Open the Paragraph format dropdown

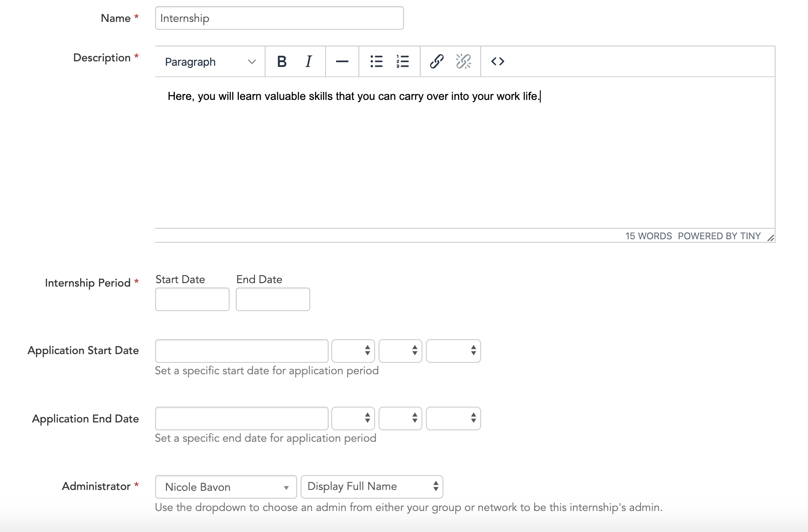click(x=210, y=62)
